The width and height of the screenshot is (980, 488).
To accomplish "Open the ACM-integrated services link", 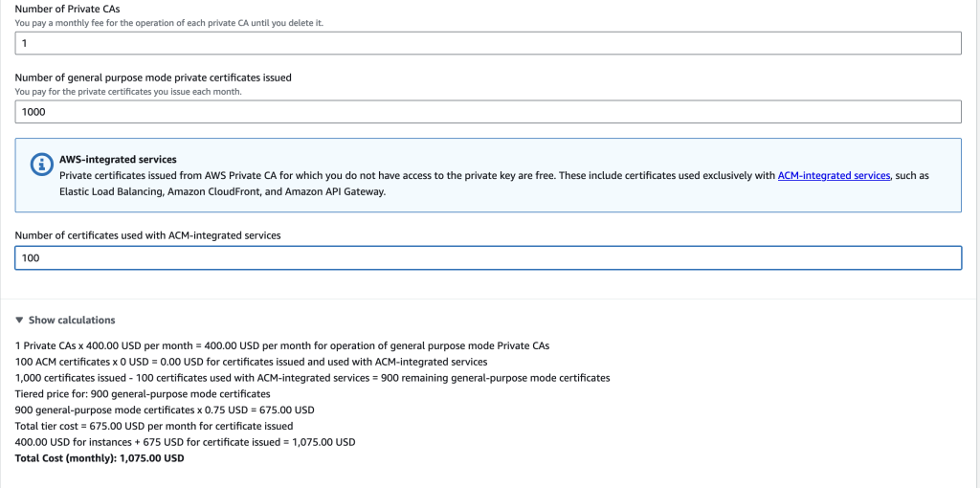I will click(834, 175).
